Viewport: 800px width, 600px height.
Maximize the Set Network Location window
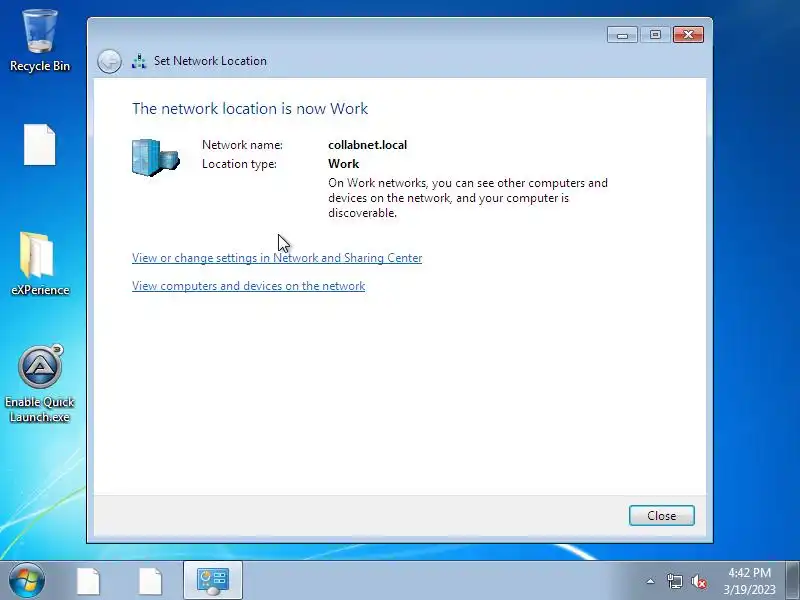(655, 35)
